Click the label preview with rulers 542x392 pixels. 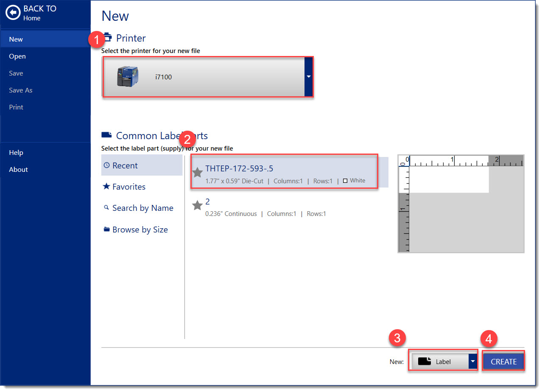pos(461,204)
